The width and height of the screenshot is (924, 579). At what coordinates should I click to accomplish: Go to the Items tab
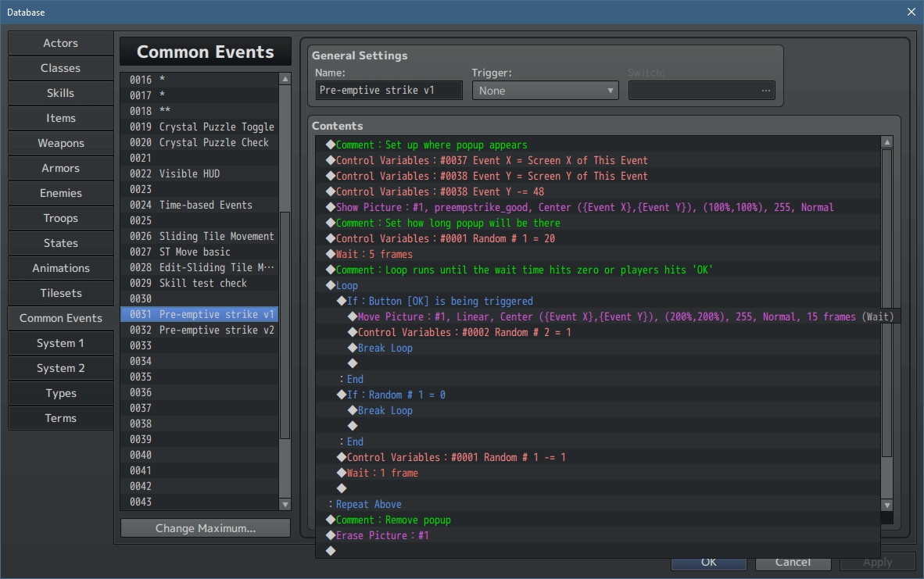point(61,119)
